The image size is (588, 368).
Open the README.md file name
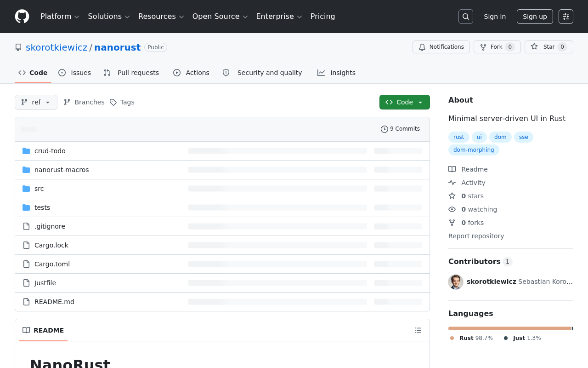tap(54, 302)
